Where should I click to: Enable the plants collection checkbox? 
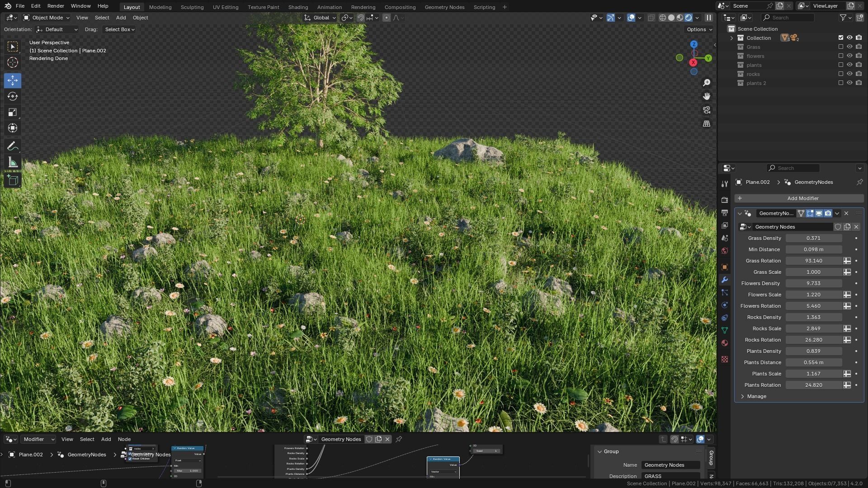pos(841,65)
